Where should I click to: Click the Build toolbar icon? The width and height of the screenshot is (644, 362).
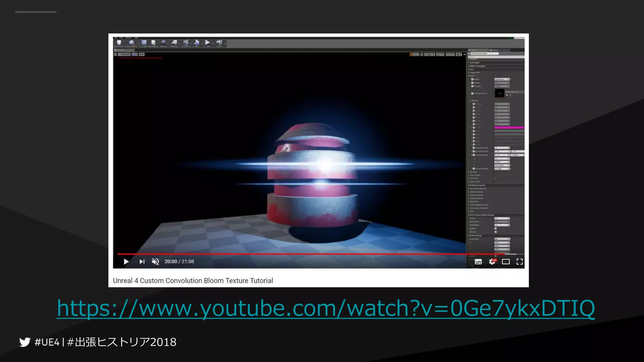tap(197, 43)
